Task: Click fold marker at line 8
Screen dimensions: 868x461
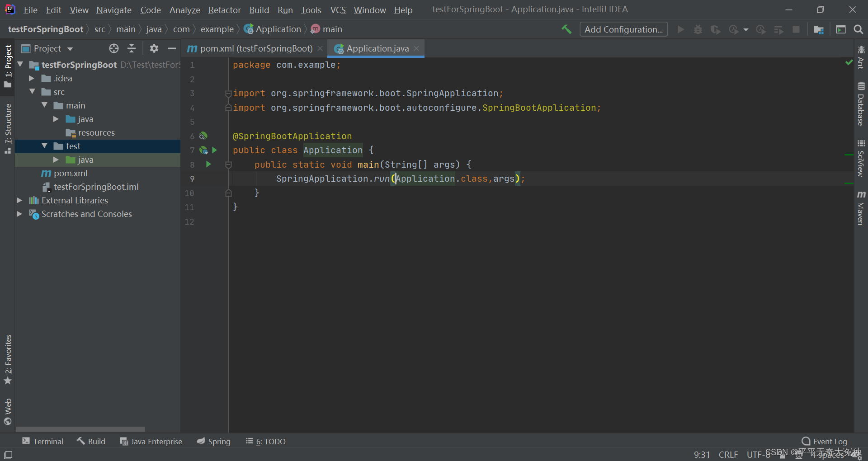Action: 228,165
